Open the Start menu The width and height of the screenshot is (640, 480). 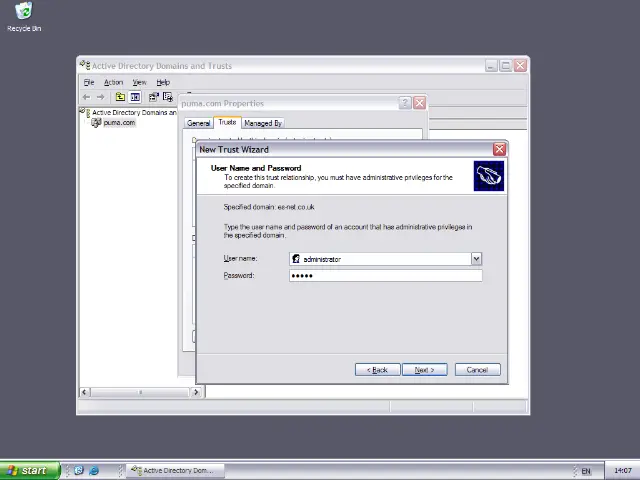(x=30, y=471)
